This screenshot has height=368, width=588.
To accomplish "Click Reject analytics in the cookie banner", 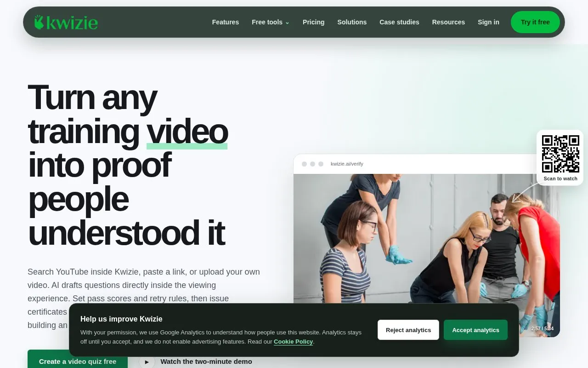I will [x=408, y=330].
